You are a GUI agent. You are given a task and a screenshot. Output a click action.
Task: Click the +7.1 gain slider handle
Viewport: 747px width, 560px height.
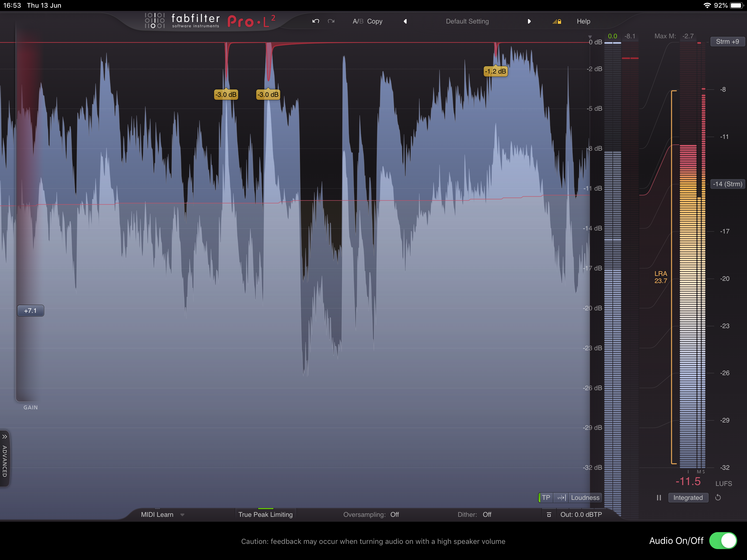point(30,310)
